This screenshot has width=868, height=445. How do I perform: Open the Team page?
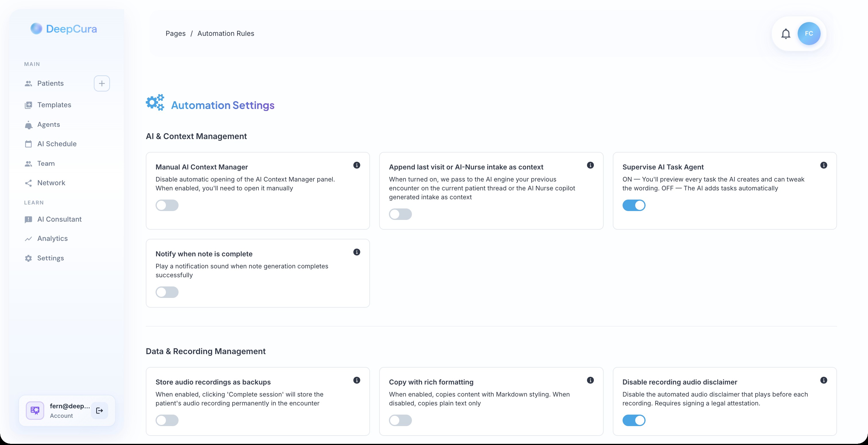coord(46,164)
